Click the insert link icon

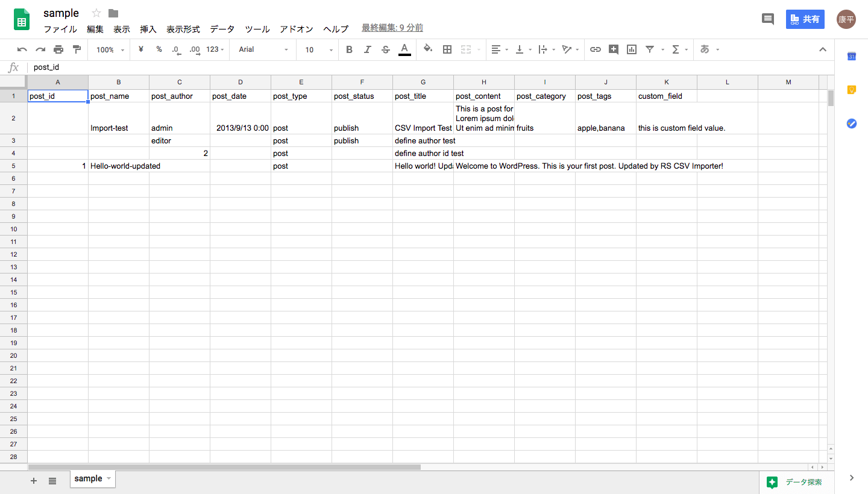(596, 49)
